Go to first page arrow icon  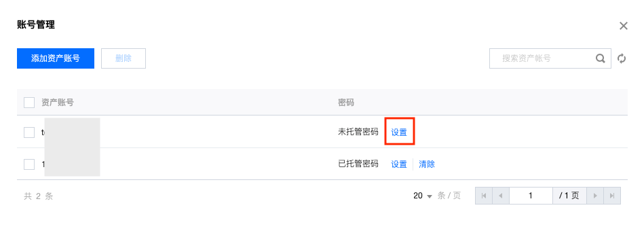pos(484,196)
